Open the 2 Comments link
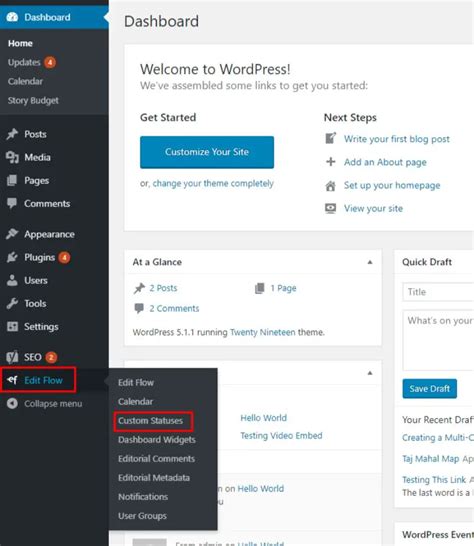Screen dimensions: 474x546 pyautogui.click(x=174, y=309)
